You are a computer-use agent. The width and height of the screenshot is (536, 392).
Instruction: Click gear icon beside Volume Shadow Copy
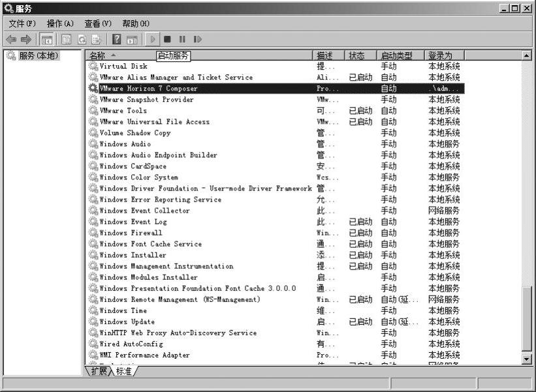coord(93,132)
